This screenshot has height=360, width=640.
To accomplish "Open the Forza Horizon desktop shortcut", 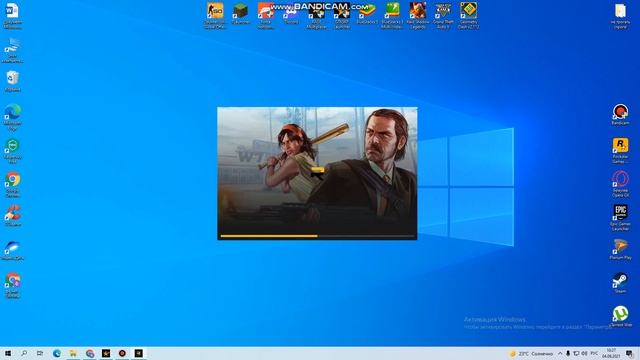I will pos(266,15).
